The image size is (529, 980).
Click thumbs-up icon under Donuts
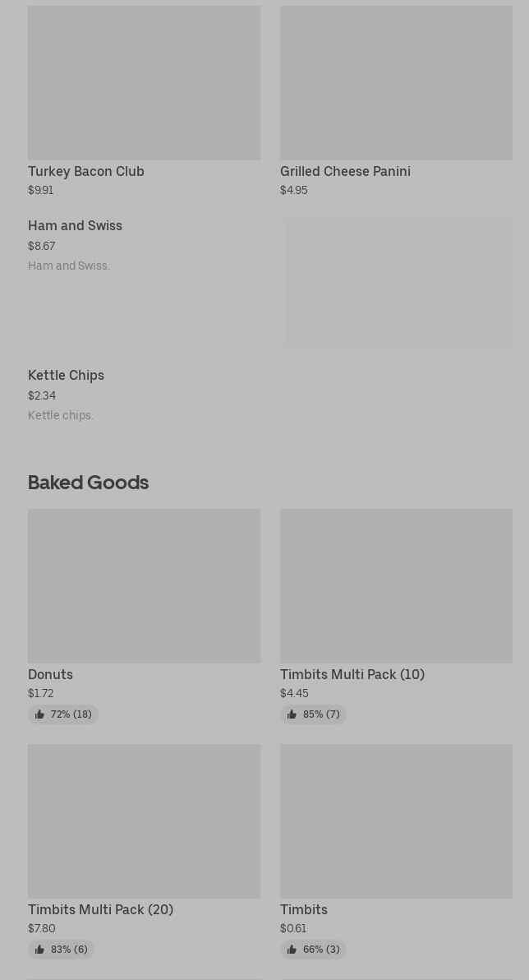(39, 714)
